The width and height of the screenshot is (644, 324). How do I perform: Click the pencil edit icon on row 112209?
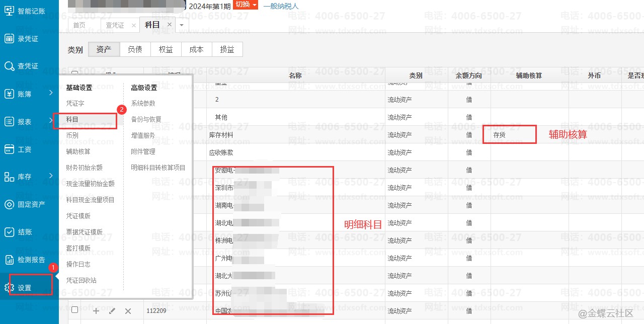tap(112, 311)
